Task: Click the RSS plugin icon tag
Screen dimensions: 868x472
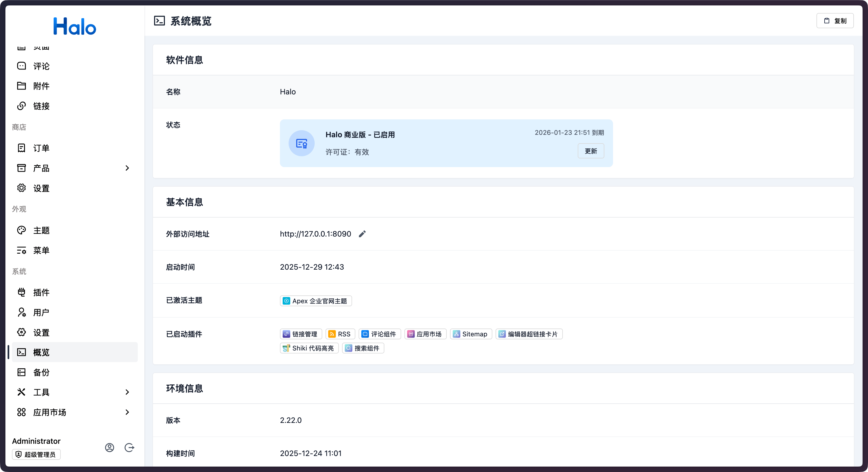Action: click(332, 334)
